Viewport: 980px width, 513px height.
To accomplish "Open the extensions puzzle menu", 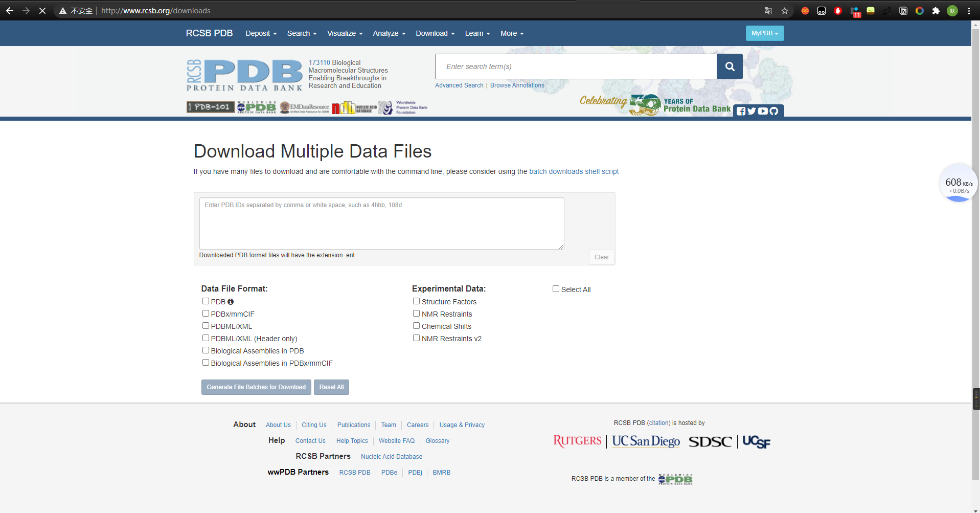I will (x=936, y=11).
